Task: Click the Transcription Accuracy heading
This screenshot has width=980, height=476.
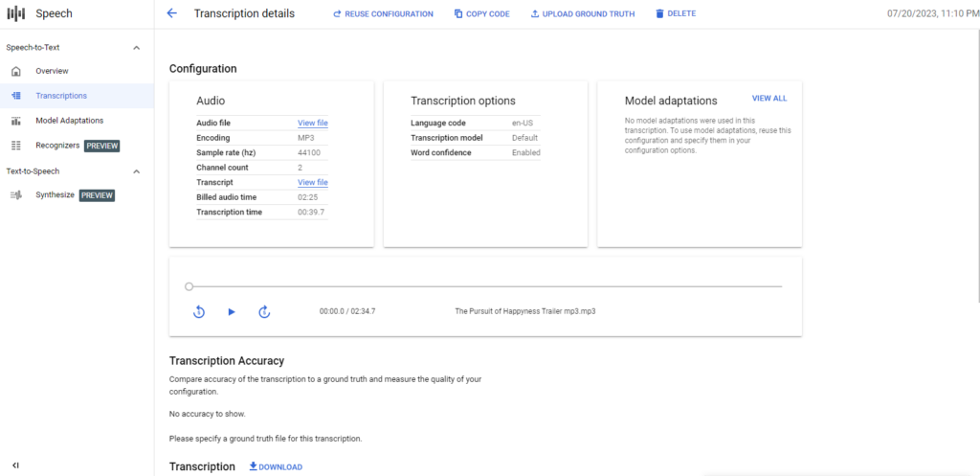Action: pyautogui.click(x=227, y=361)
